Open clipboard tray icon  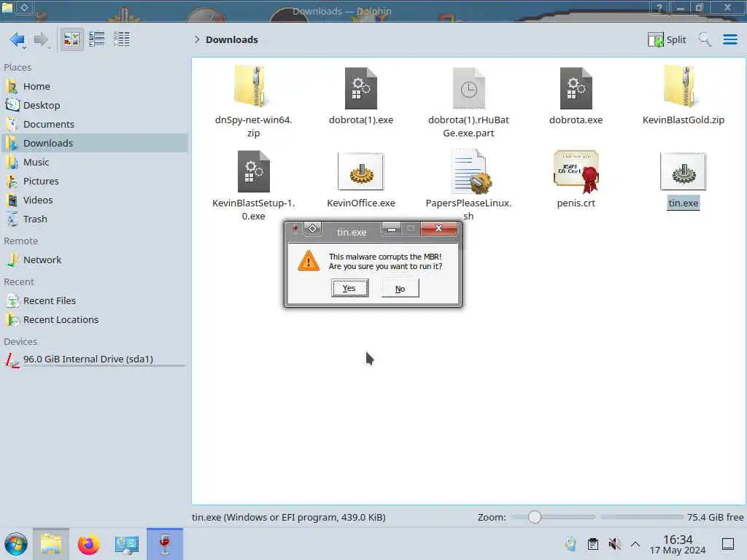(x=592, y=544)
